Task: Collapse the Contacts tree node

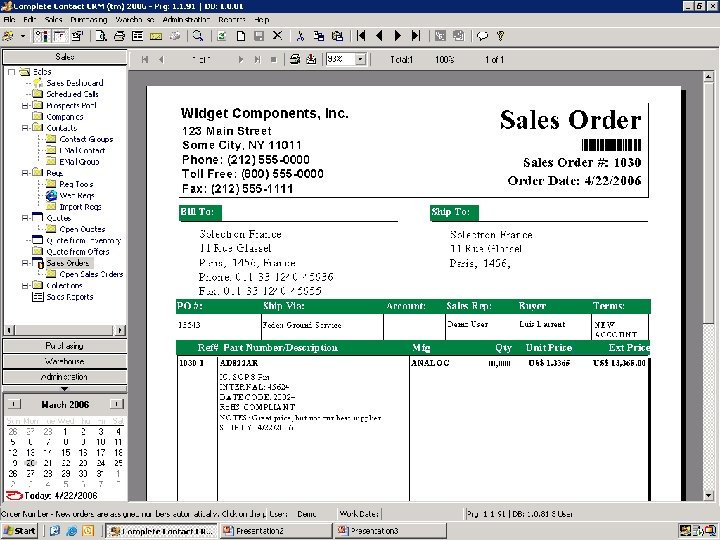Action: coord(25,128)
